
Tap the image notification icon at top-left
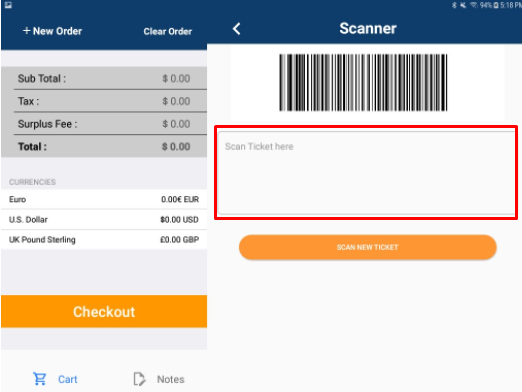8,5
